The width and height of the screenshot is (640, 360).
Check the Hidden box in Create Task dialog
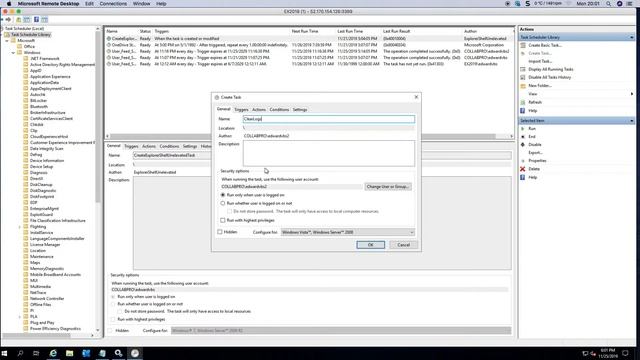click(220, 232)
